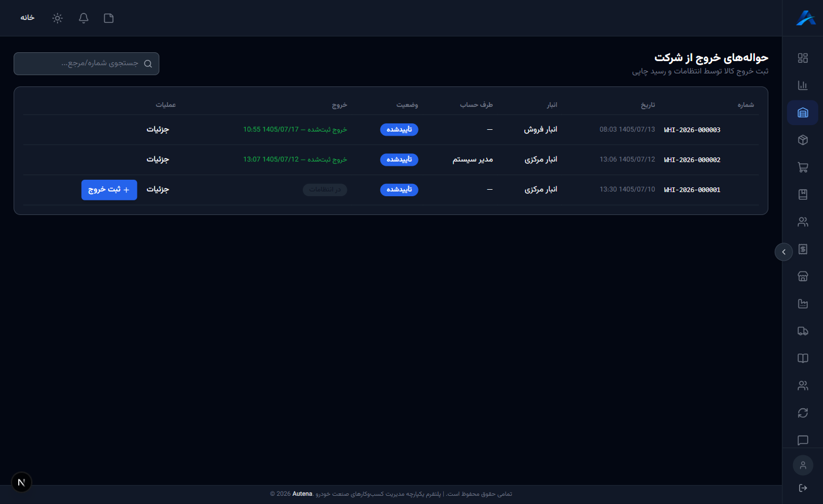Open the open-book icon in sidebar
The image size is (823, 504).
click(802, 358)
